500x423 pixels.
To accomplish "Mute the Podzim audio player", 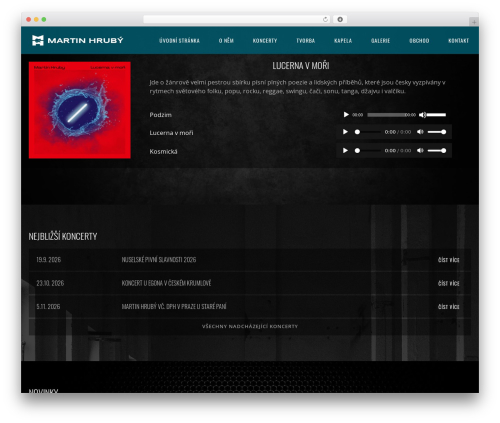I will point(422,115).
